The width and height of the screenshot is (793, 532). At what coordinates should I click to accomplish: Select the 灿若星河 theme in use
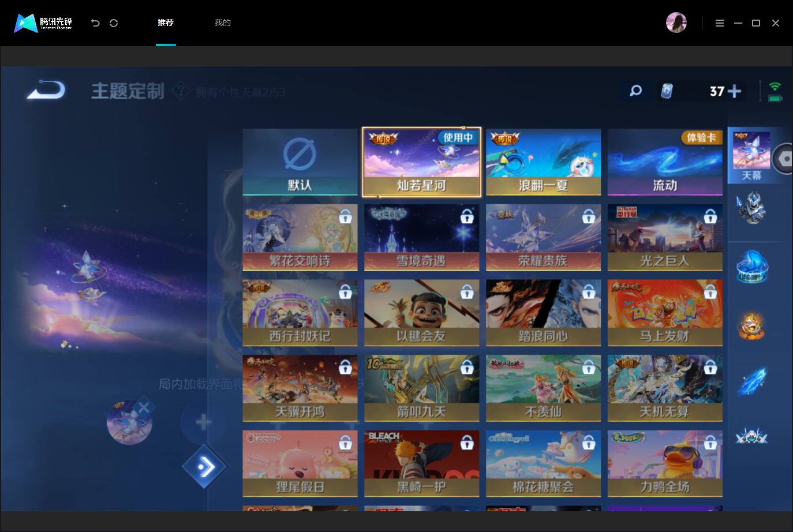[x=422, y=162]
